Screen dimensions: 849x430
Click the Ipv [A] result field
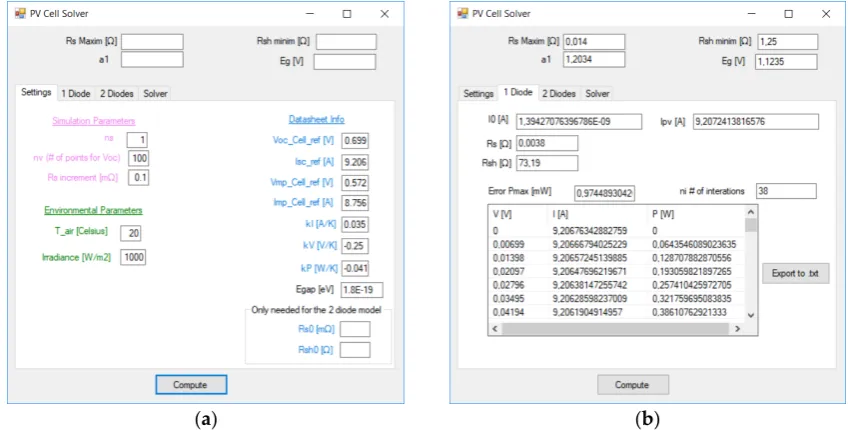(x=756, y=122)
